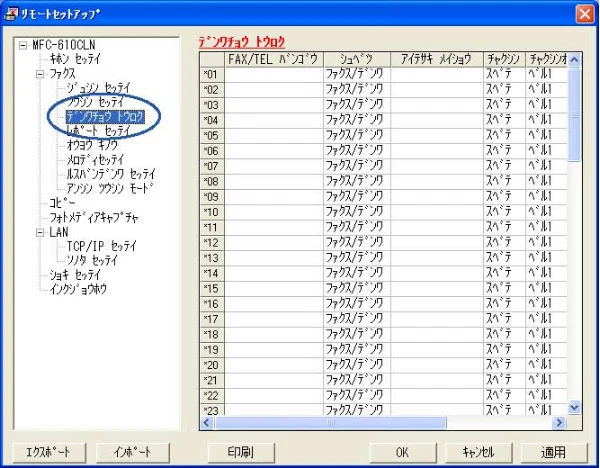Select ソウシン セッテイ tree item

pos(96,102)
